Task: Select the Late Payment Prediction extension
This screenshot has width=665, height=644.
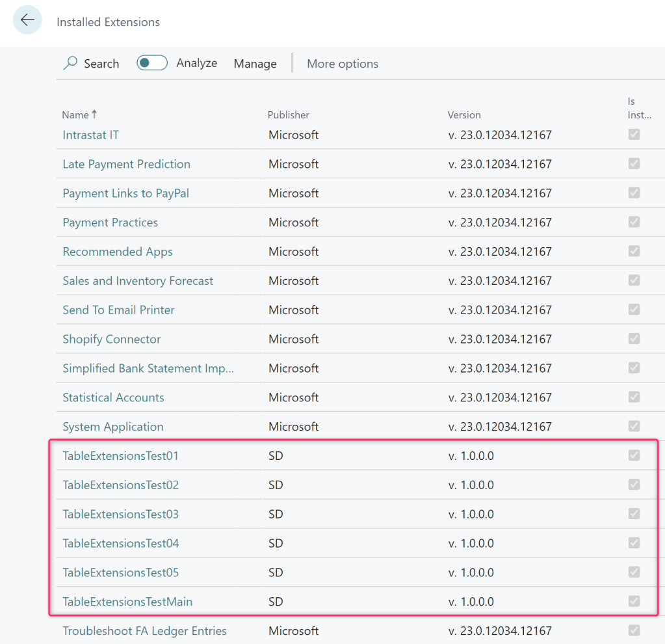Action: pyautogui.click(x=126, y=164)
